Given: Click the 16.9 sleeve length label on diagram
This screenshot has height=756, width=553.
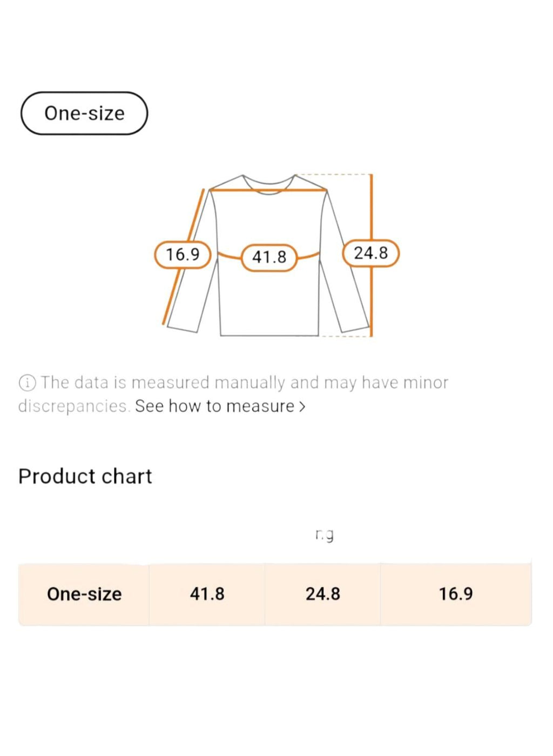Looking at the screenshot, I should 183,255.
